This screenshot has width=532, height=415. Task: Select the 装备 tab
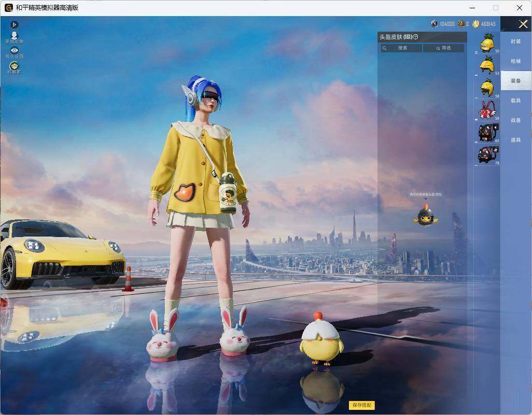(516, 81)
